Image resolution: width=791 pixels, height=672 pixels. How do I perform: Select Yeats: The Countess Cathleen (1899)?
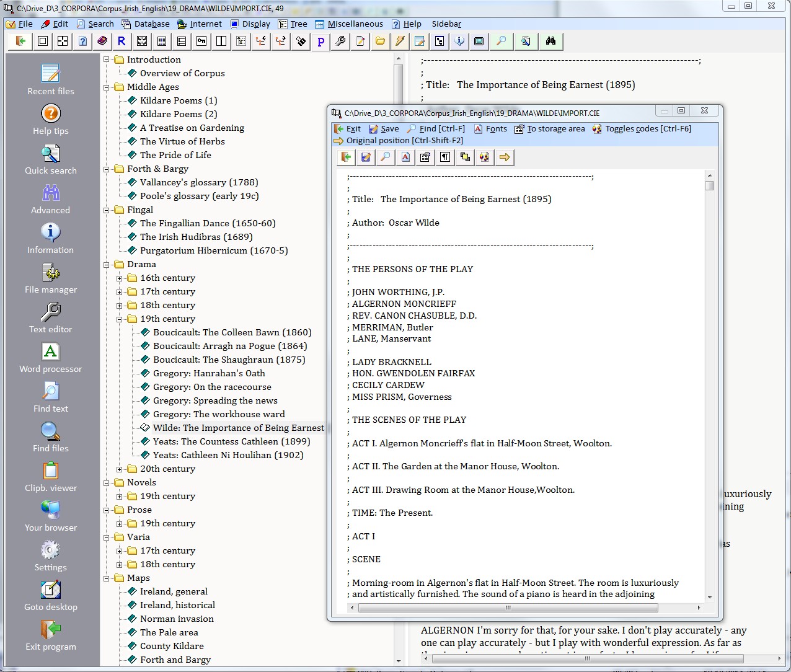(x=231, y=441)
